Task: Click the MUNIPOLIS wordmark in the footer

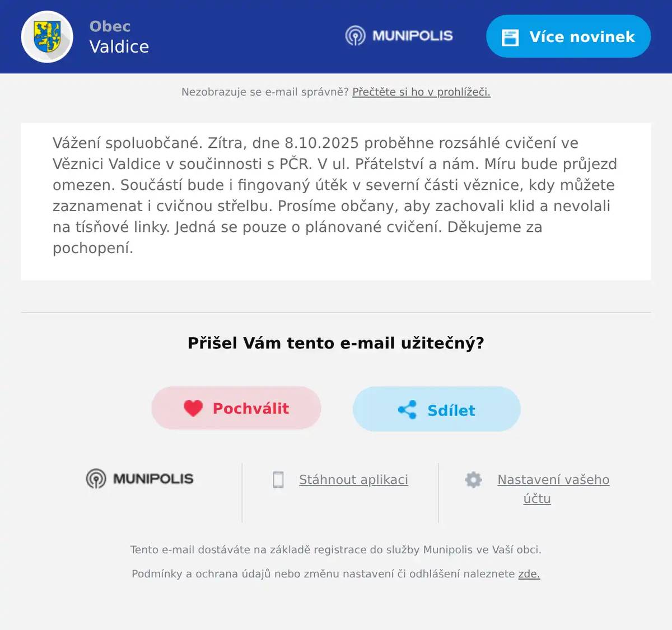Action: (152, 479)
